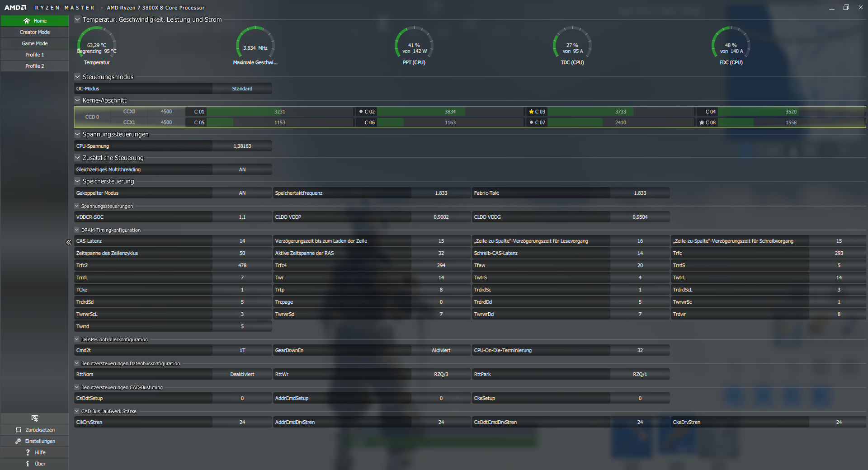Click the Trfc value 293

(839, 253)
